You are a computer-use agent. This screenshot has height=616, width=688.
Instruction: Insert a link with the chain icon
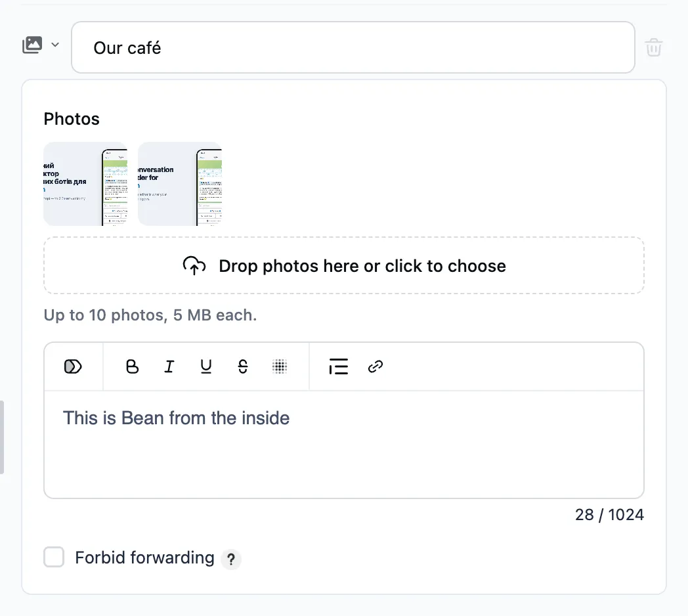(375, 366)
